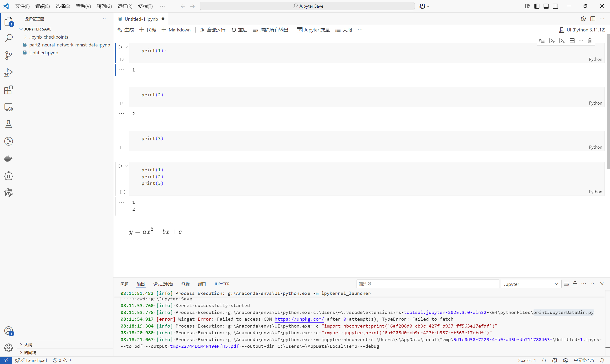The height and width of the screenshot is (364, 610).
Task: Follow the https://unpkg.com/ link in output
Action: (x=299, y=319)
